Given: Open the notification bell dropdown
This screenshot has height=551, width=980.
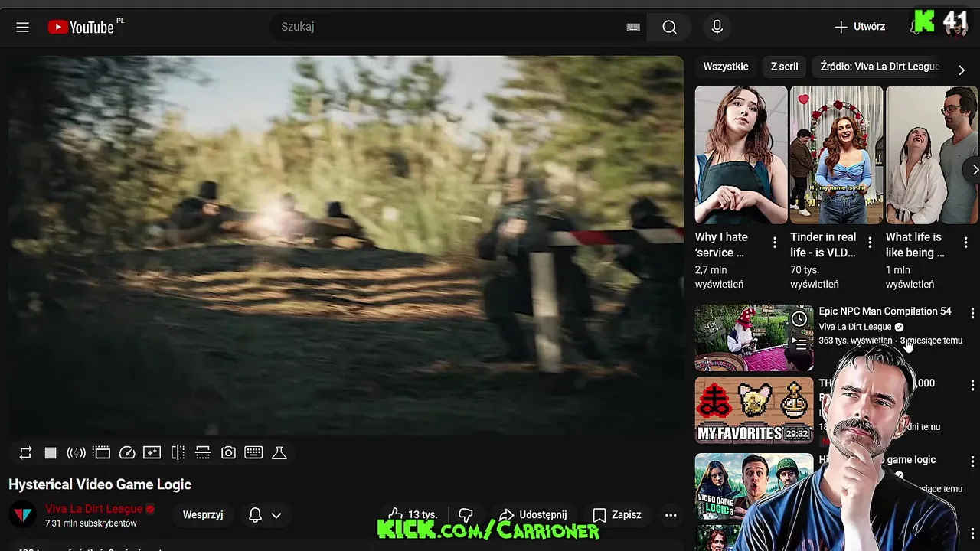Looking at the screenshot, I should 265,515.
